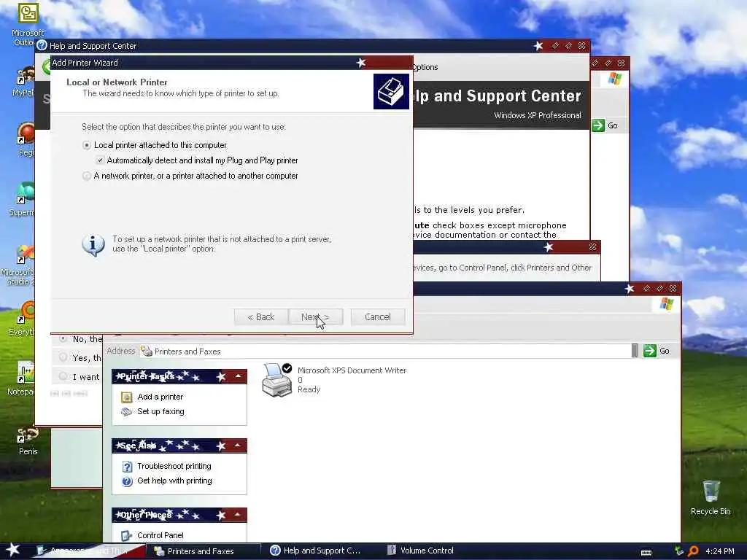Select the Notepad desktop shortcut
The height and width of the screenshot is (560, 747).
21,379
